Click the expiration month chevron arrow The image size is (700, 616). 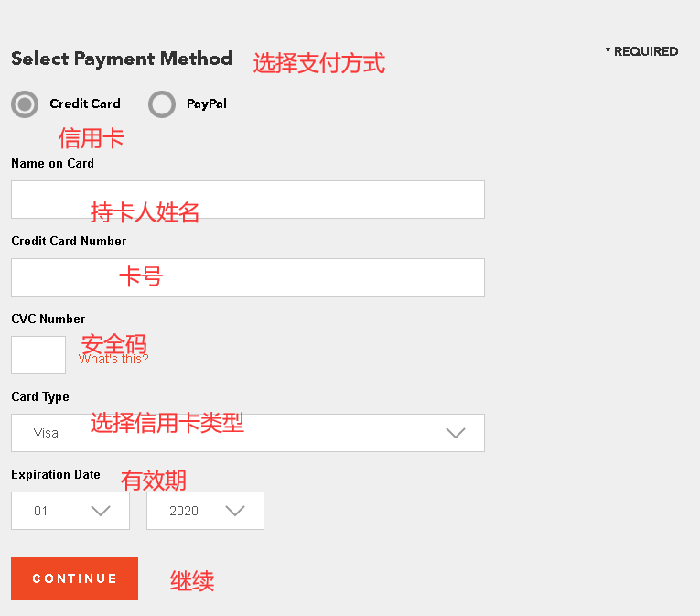101,511
